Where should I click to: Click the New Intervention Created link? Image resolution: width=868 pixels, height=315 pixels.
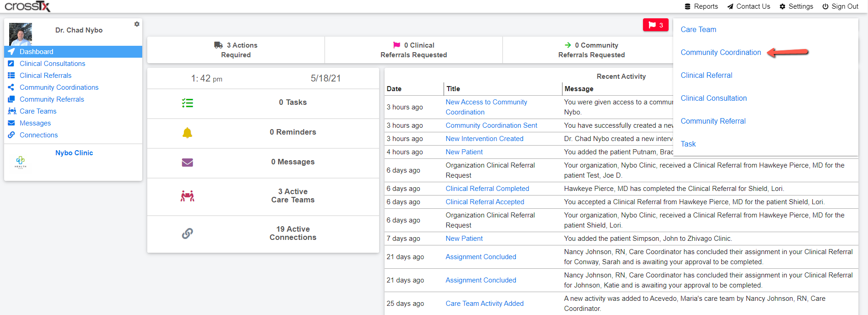pyautogui.click(x=484, y=139)
